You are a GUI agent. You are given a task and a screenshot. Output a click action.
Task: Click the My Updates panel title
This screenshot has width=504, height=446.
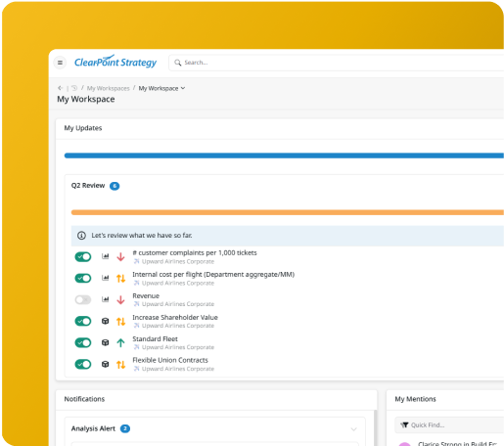point(83,128)
